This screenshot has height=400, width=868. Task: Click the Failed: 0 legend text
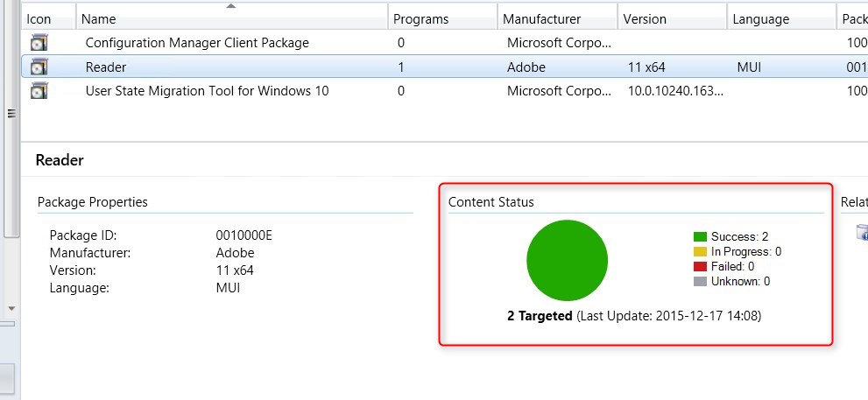pyautogui.click(x=732, y=267)
